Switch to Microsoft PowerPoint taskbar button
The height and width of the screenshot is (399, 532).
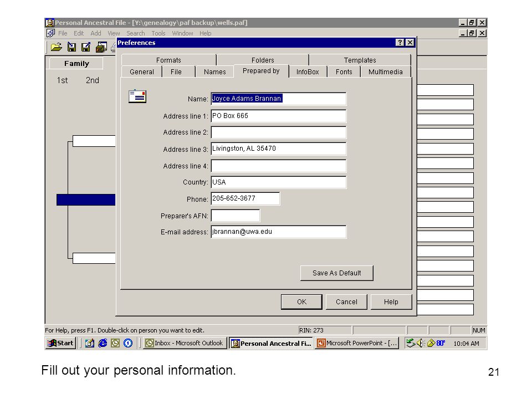pyautogui.click(x=357, y=343)
